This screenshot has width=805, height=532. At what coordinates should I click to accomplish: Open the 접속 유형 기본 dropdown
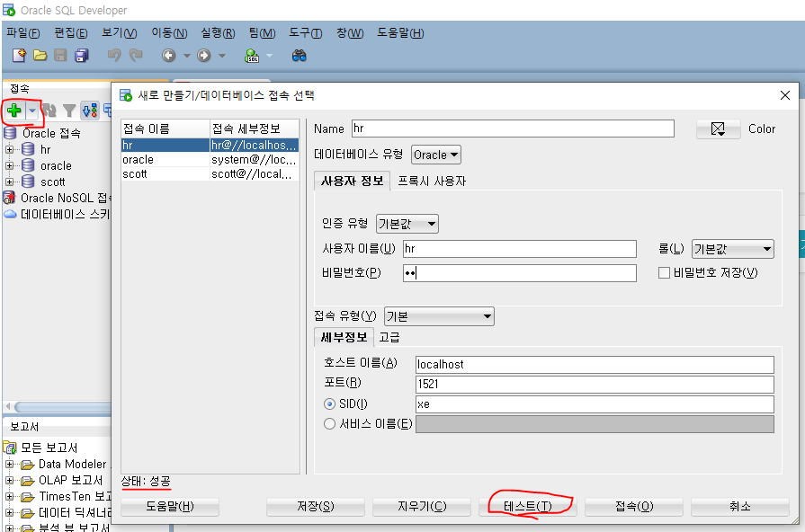pyautogui.click(x=439, y=316)
